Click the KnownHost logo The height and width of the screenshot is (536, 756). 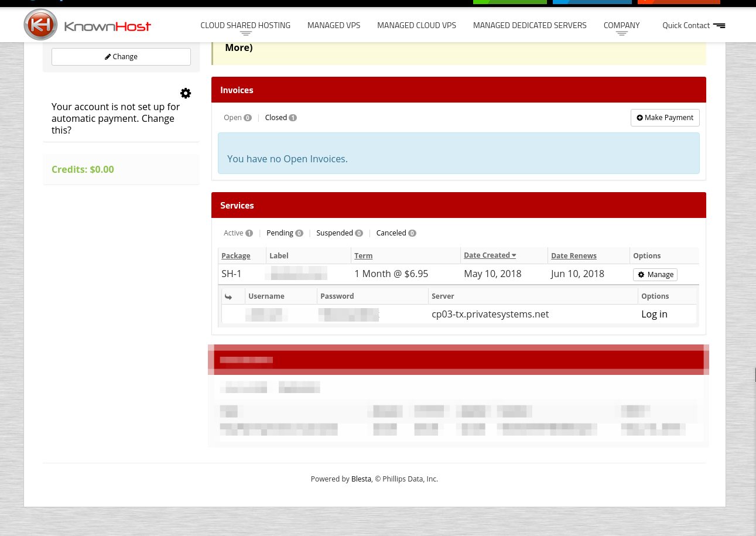click(x=88, y=25)
